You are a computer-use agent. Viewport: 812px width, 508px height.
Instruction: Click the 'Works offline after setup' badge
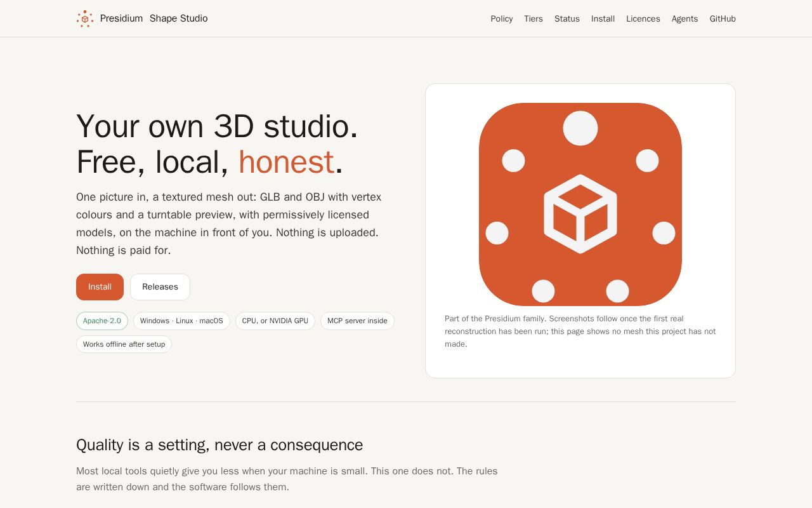tap(124, 344)
